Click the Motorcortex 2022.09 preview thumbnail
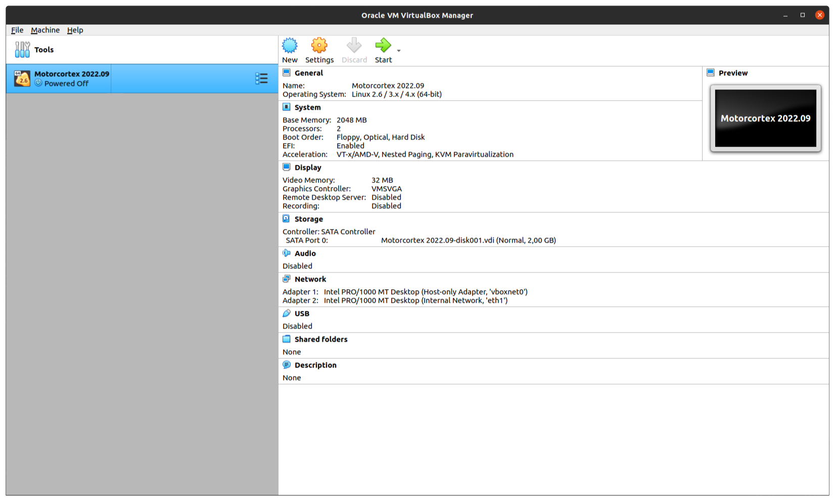 765,118
